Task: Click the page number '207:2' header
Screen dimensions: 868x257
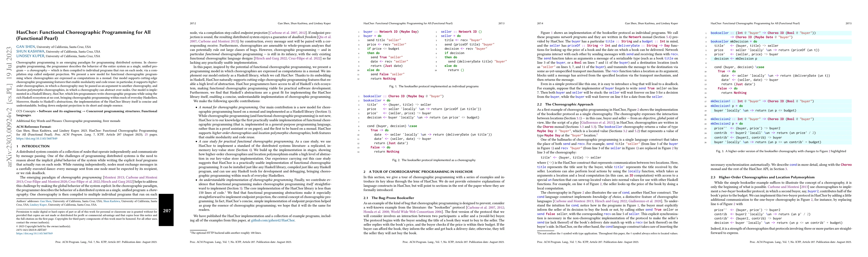Action: click(x=193, y=24)
